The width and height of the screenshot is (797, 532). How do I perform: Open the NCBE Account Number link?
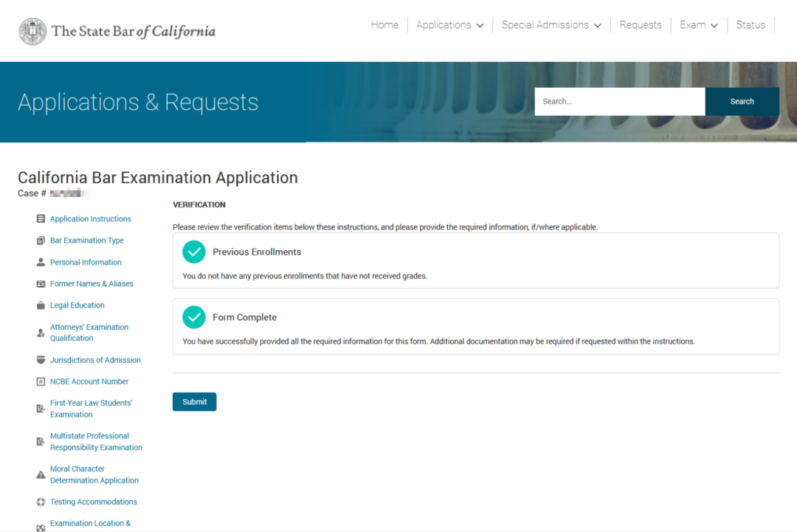(x=89, y=381)
